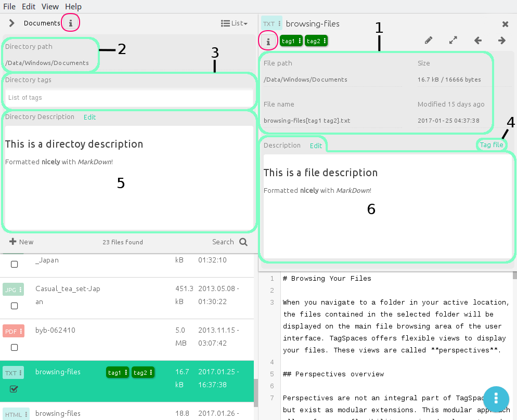Close the opened browsing-files viewer

(x=505, y=24)
